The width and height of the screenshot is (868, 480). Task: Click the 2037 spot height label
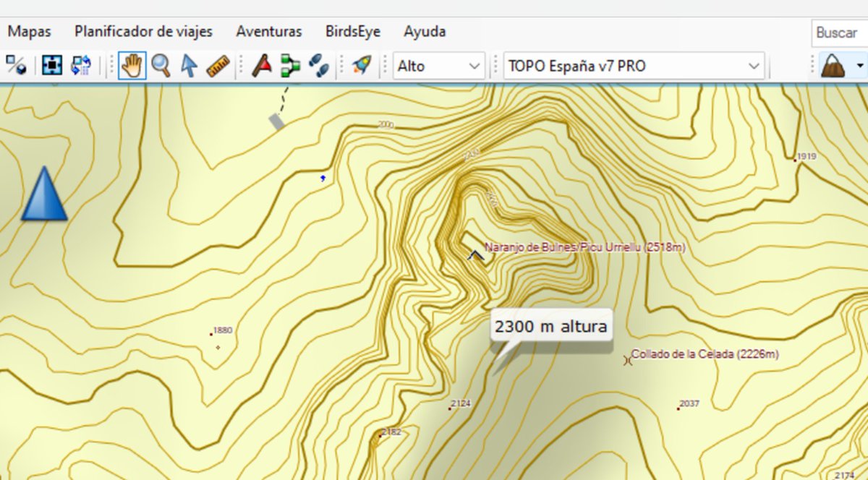click(689, 403)
